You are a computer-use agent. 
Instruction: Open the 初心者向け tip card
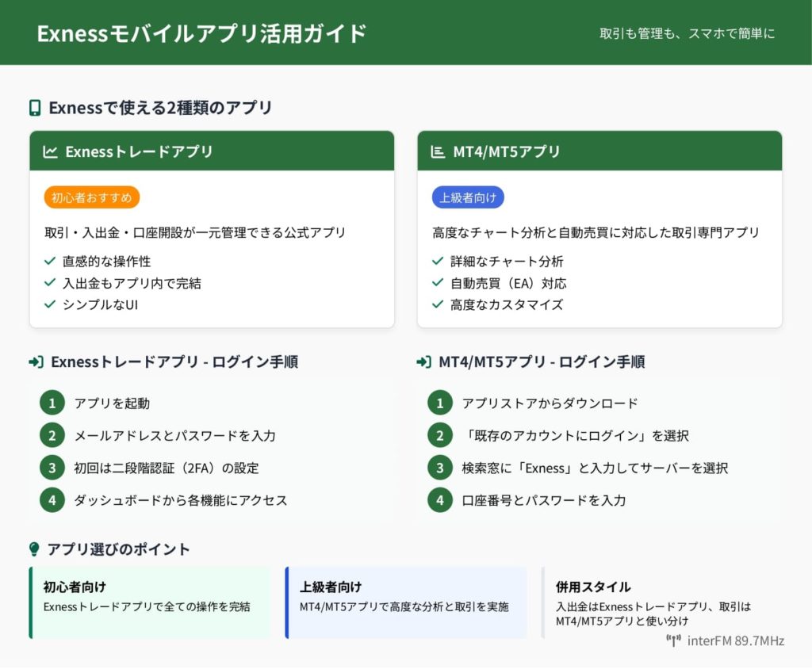coord(149,602)
